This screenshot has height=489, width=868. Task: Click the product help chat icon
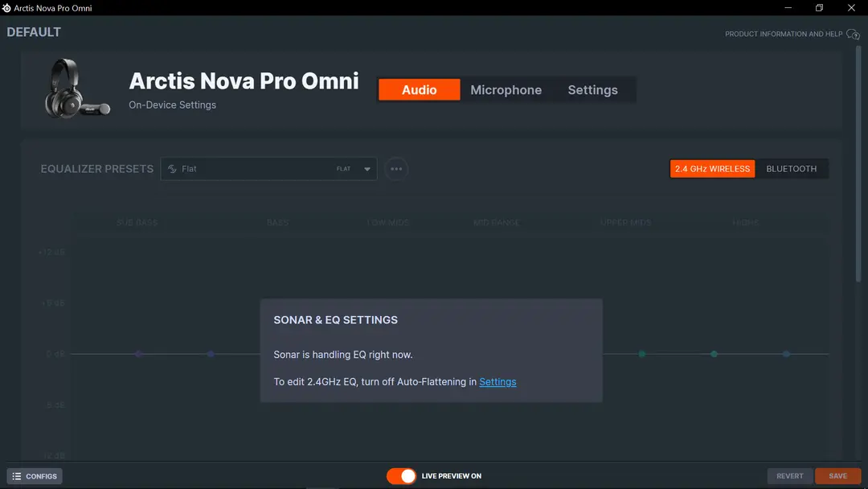click(853, 35)
